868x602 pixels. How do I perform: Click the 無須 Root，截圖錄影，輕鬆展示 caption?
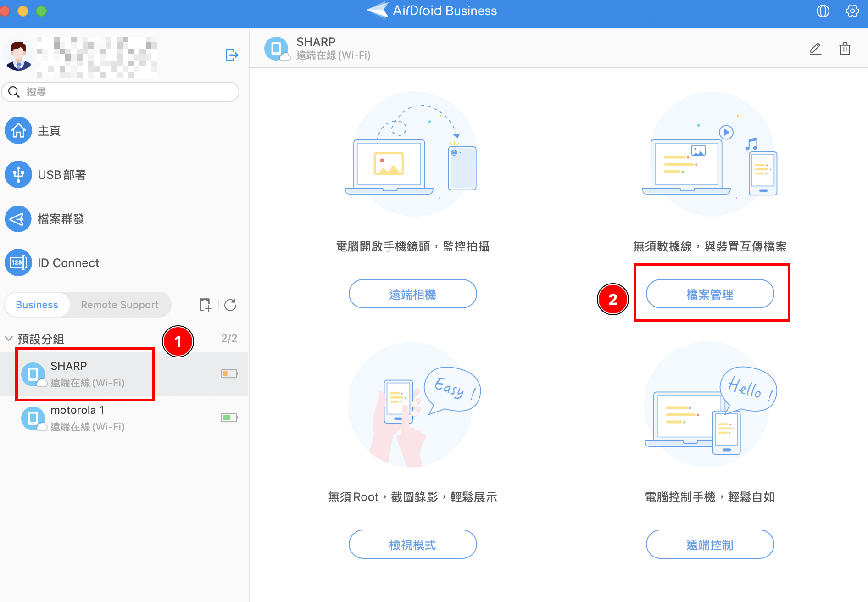[x=412, y=497]
